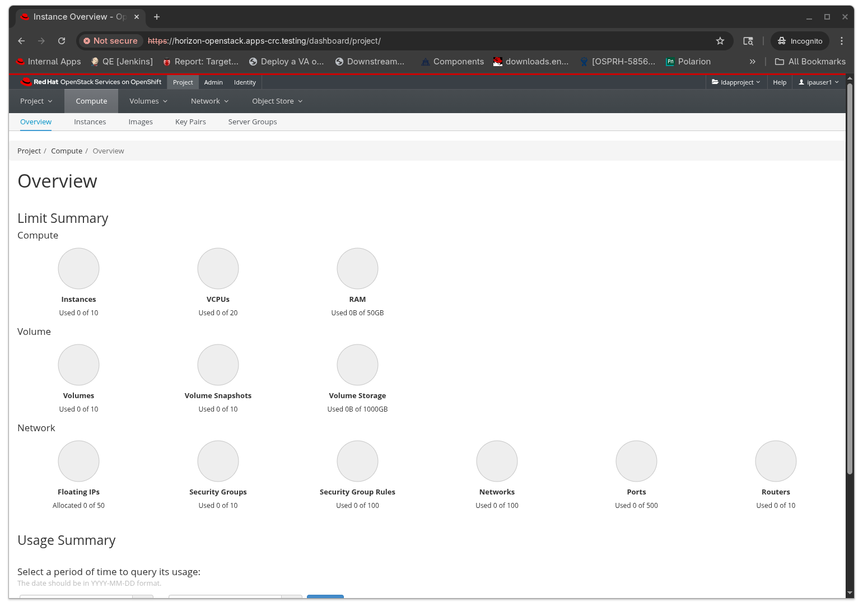Click the Ports pie chart

click(636, 461)
